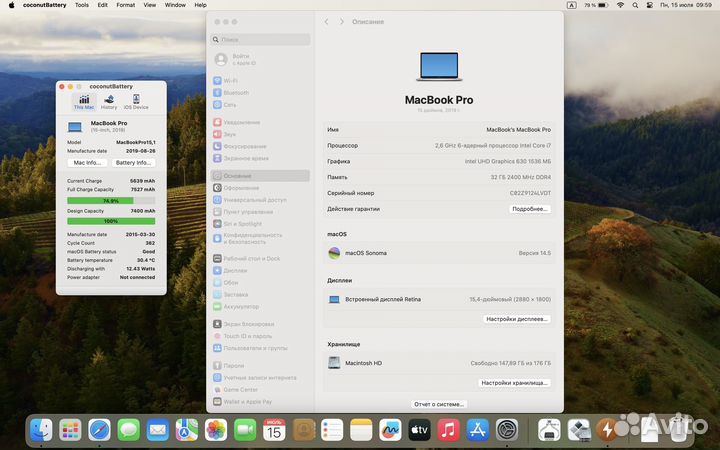
Task: Go back with the left chevron in settings
Action: [x=326, y=22]
